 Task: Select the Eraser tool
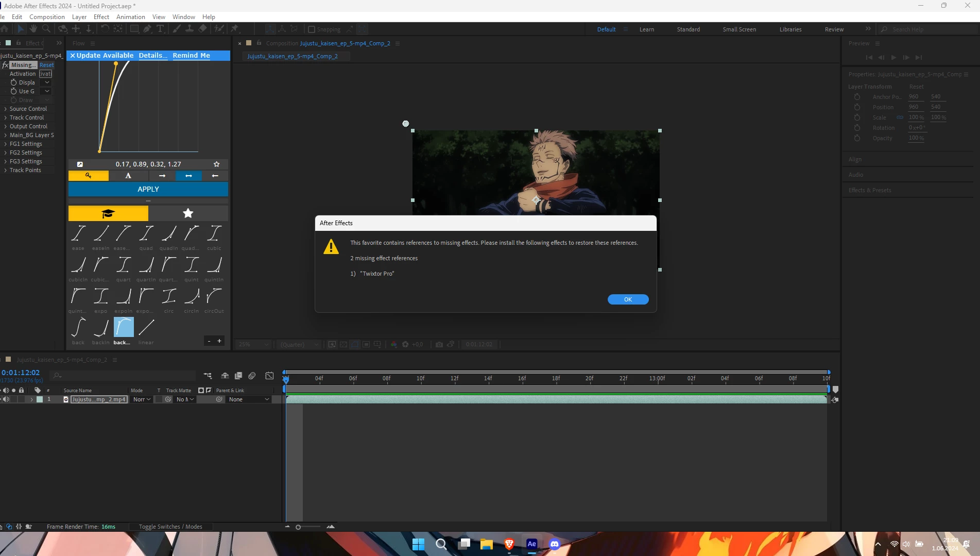coord(202,29)
